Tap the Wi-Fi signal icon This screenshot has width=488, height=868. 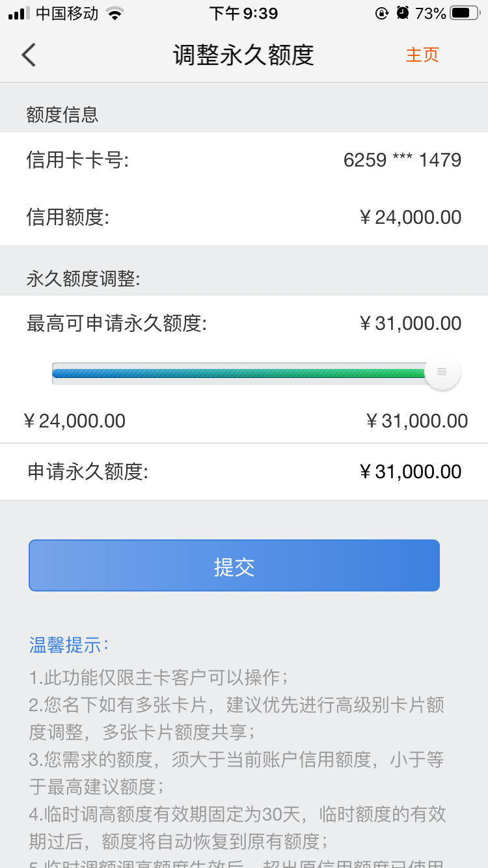115,13
